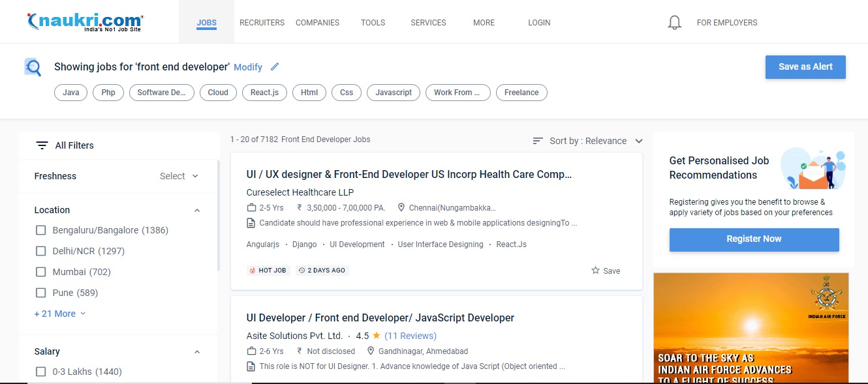The width and height of the screenshot is (868, 384).
Task: Tick the Delhi/NCR location checkbox
Action: (40, 251)
